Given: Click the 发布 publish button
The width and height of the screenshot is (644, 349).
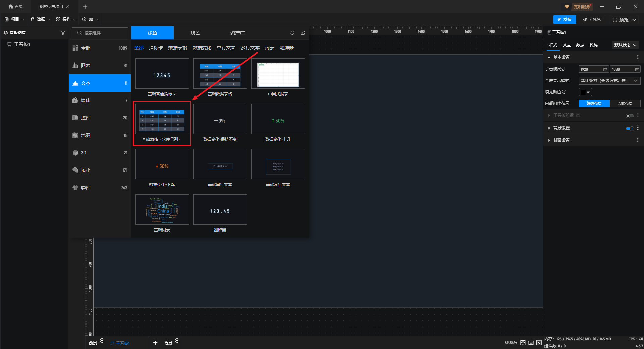Looking at the screenshot, I should (x=565, y=19).
